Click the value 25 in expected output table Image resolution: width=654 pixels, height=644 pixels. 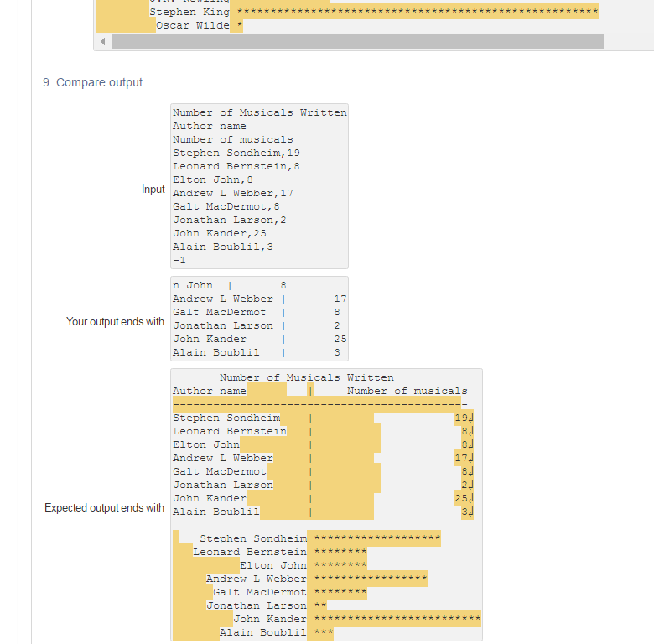tap(461, 498)
